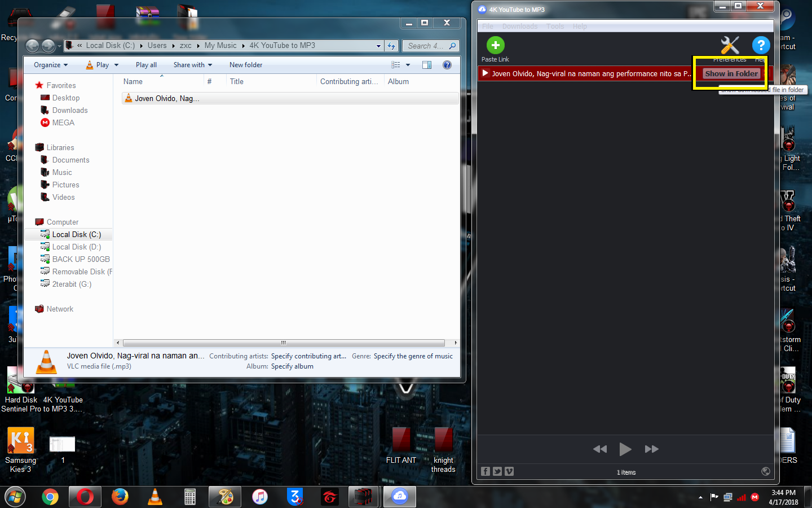Screen dimensions: 812x508
Task: Expand the Play button dropdown arrow
Action: click(x=117, y=65)
